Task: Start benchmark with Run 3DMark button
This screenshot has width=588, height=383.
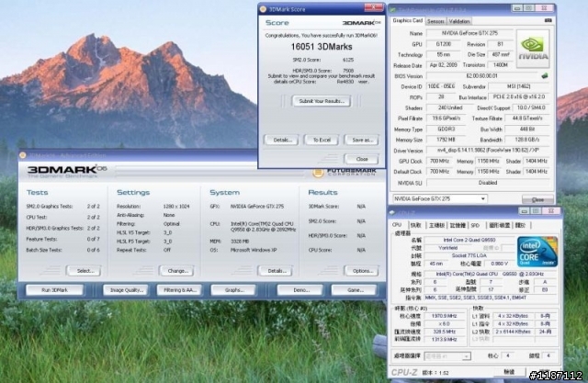Action: 55,290
